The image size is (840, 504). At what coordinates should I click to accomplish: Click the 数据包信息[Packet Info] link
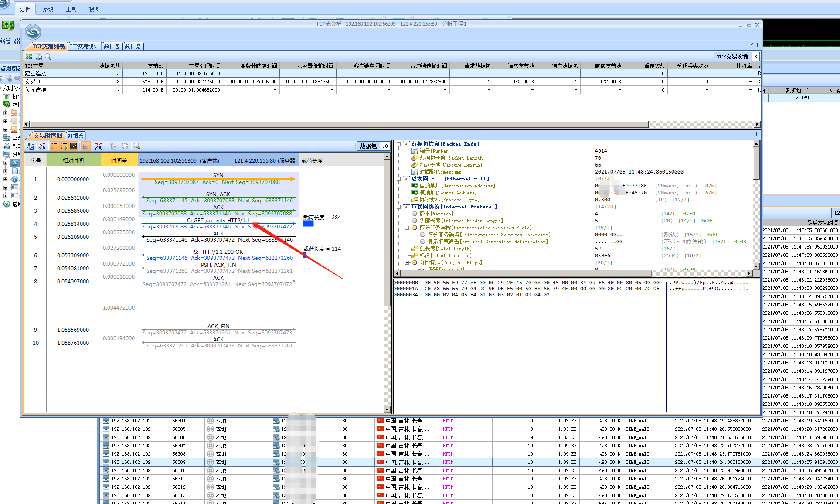tap(445, 144)
